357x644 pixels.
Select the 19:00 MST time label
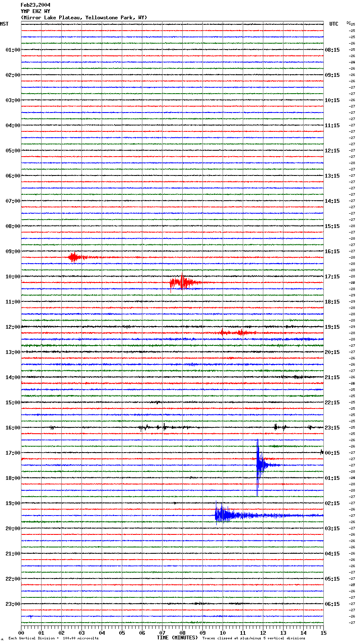pyautogui.click(x=13, y=503)
